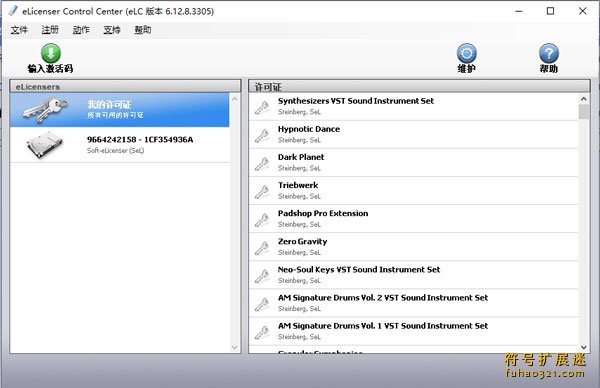Image resolution: width=600 pixels, height=388 pixels.
Task: Click the hard drive icon of Soft-eLicenser
Action: click(x=45, y=145)
